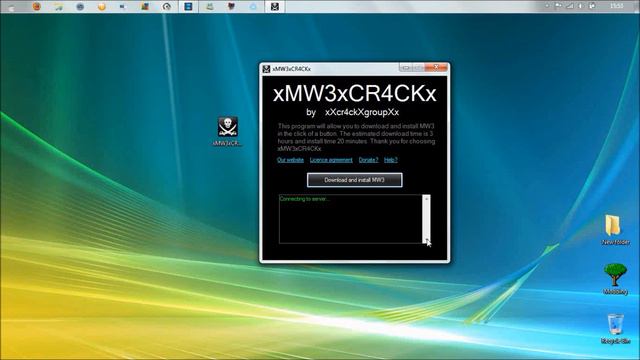The height and width of the screenshot is (360, 640).
Task: Close the xMW3xCR4CKx window
Action: 436,67
